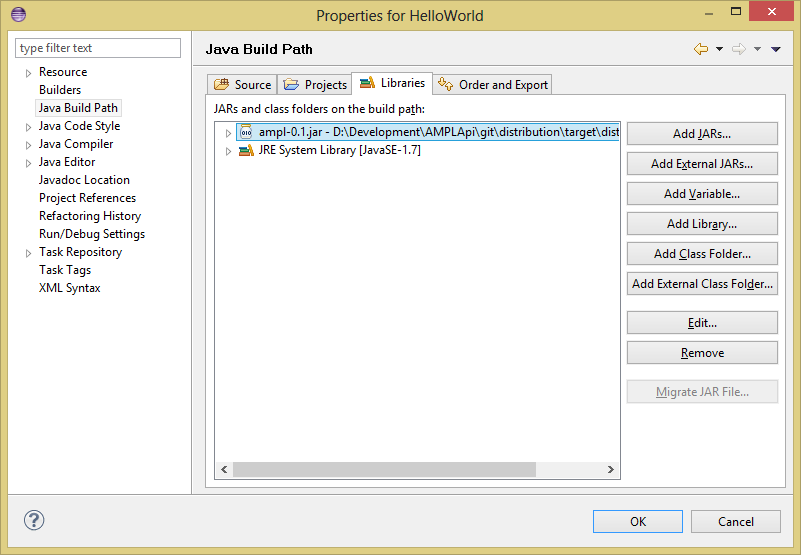The height and width of the screenshot is (555, 801).
Task: Expand the ampl-0.1.jar entry
Action: pyautogui.click(x=228, y=133)
